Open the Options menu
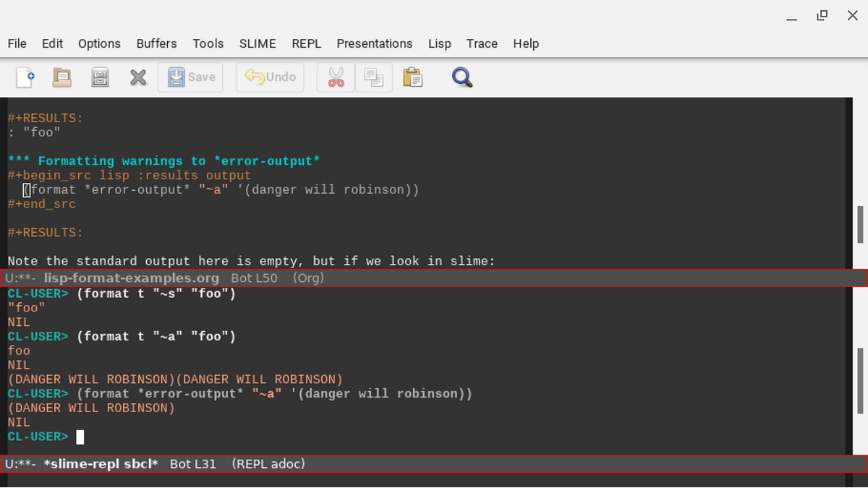Screen dimensions: 868x488 coord(99,43)
